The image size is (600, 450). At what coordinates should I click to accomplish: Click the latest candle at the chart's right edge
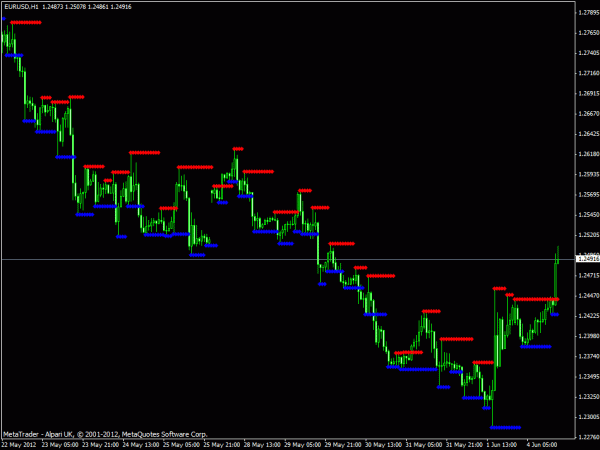click(x=558, y=255)
